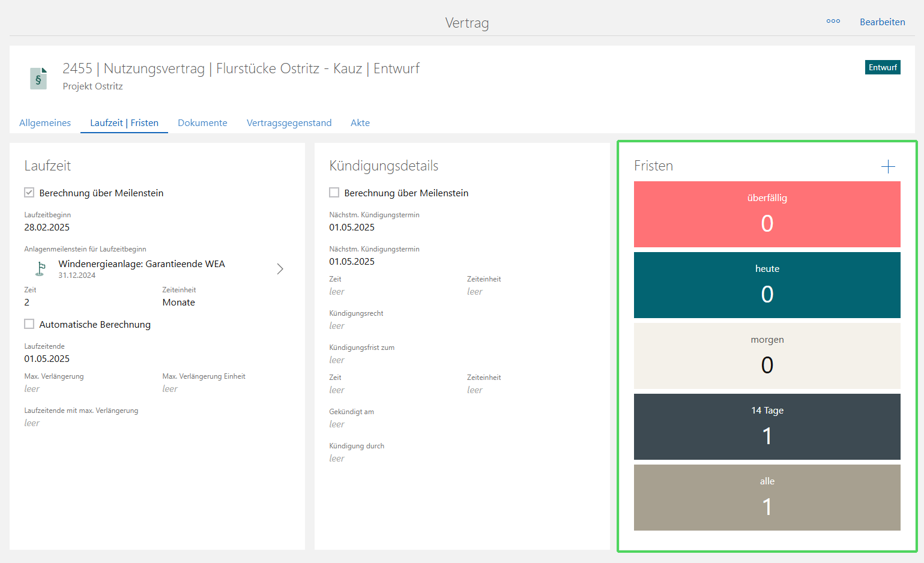
Task: Expand Windenergieanlage milestone with chevron arrow
Action: 280,269
